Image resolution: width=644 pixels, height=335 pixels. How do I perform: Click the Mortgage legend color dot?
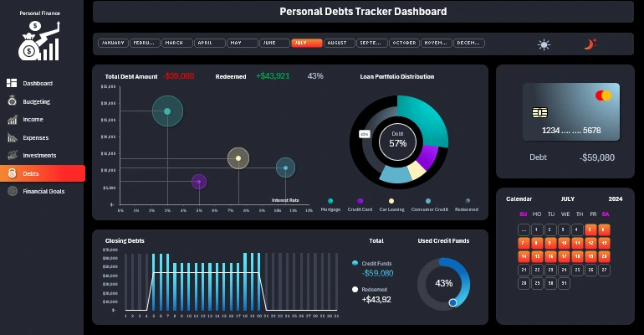tap(330, 201)
